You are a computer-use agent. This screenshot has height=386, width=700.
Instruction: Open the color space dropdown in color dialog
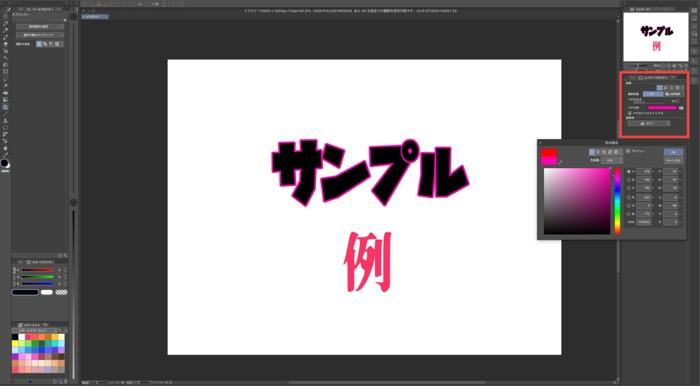point(612,161)
